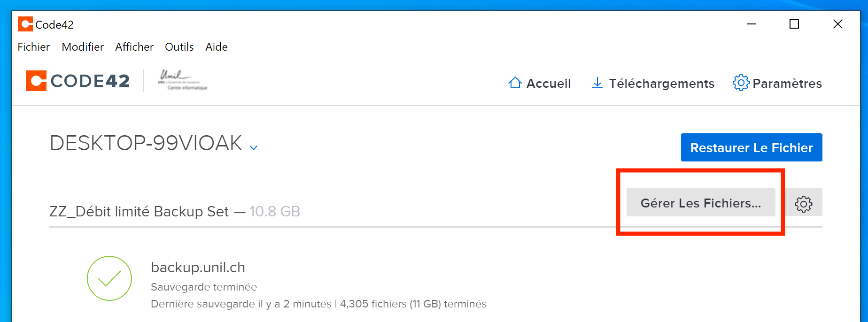868x322 pixels.
Task: Open the Modifier menu
Action: coord(83,47)
